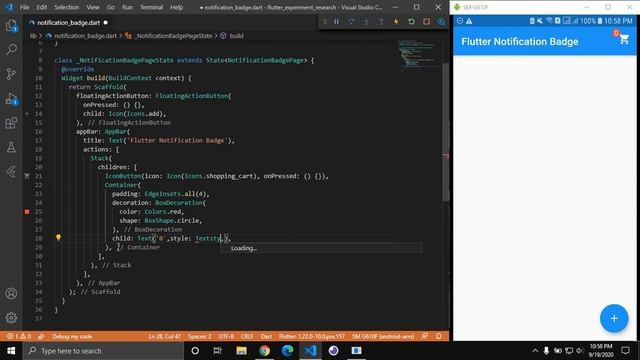Open the notifications bell in status bar
The width and height of the screenshot is (640, 360).
click(x=438, y=336)
